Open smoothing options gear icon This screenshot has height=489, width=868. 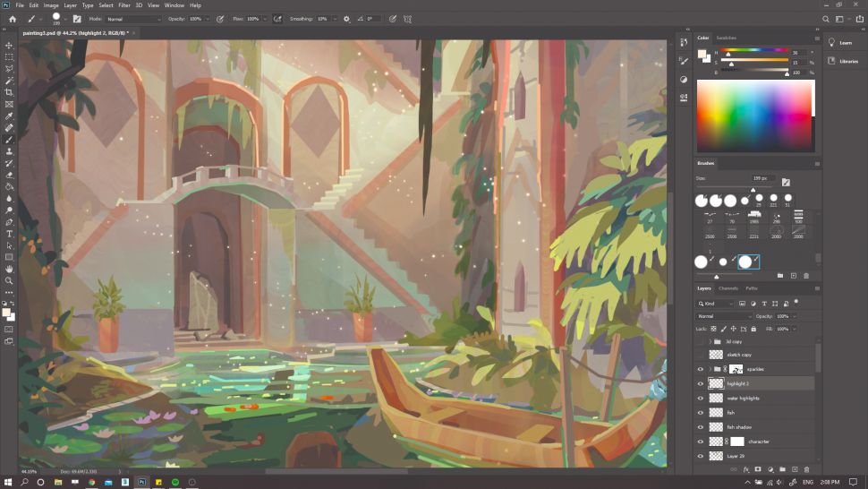[347, 19]
